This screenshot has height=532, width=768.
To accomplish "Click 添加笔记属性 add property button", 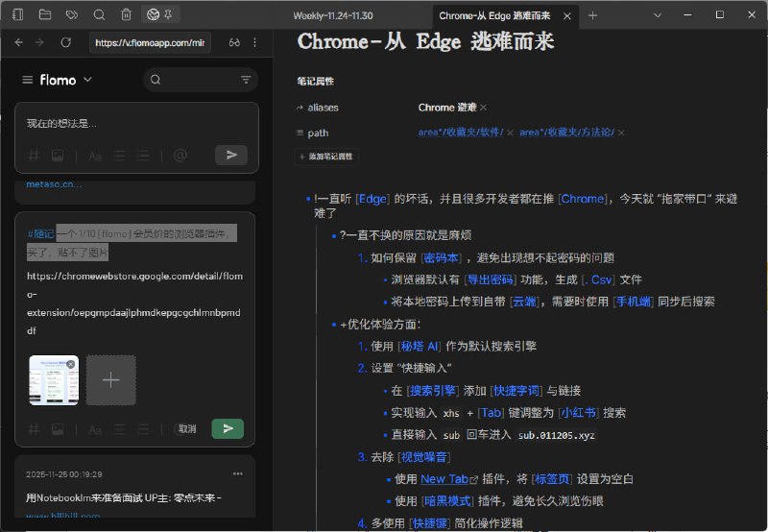I will pyautogui.click(x=325, y=157).
